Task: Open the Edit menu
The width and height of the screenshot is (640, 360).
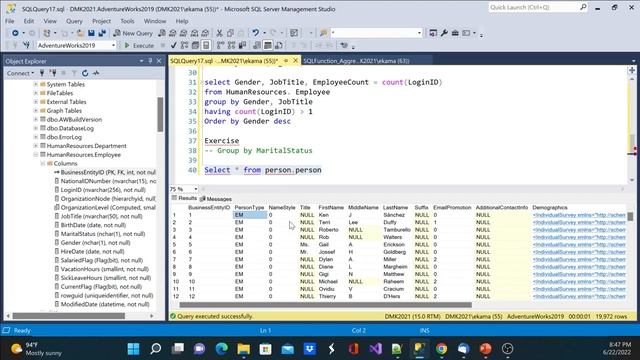Action: pos(29,21)
